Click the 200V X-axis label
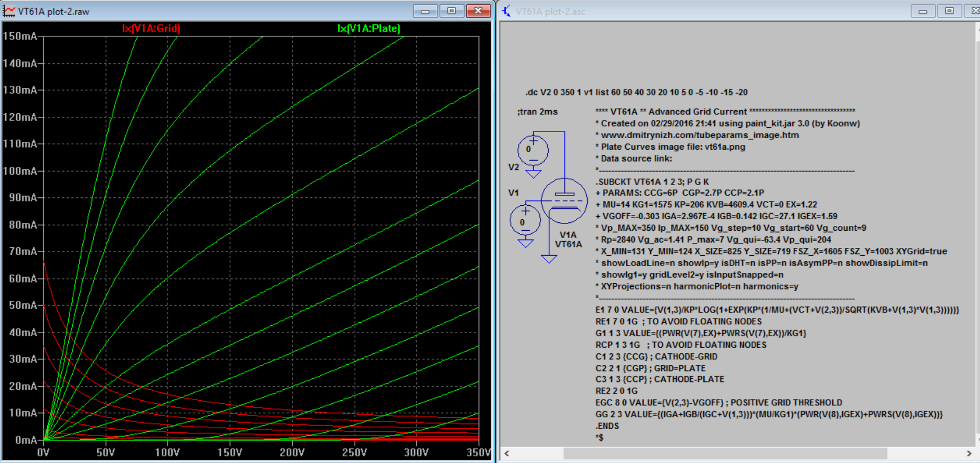This screenshot has width=980, height=463. [x=292, y=453]
